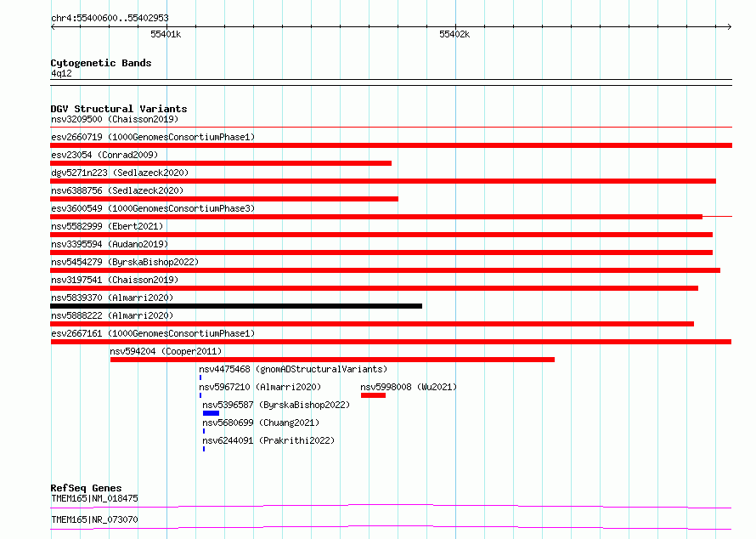The width and height of the screenshot is (756, 539).
Task: Select the red nsv5998008 (Wu2021) bar
Action: 373,395
